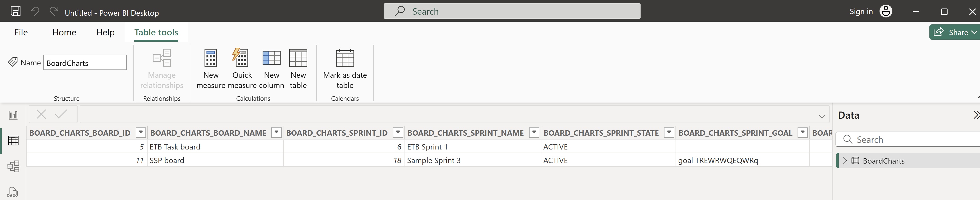Viewport: 980px width, 200px height.
Task: Click the Undo arrow icon
Action: click(x=35, y=11)
